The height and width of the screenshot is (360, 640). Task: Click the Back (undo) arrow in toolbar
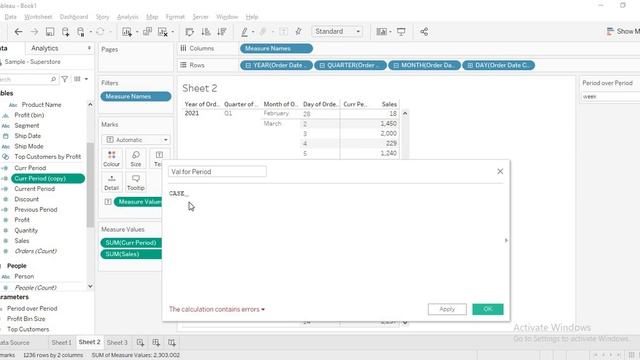tap(18, 32)
